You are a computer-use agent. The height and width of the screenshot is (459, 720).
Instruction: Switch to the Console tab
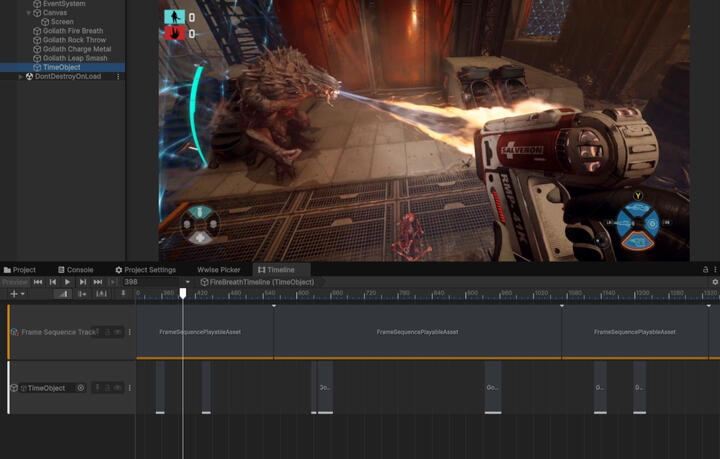(75, 270)
